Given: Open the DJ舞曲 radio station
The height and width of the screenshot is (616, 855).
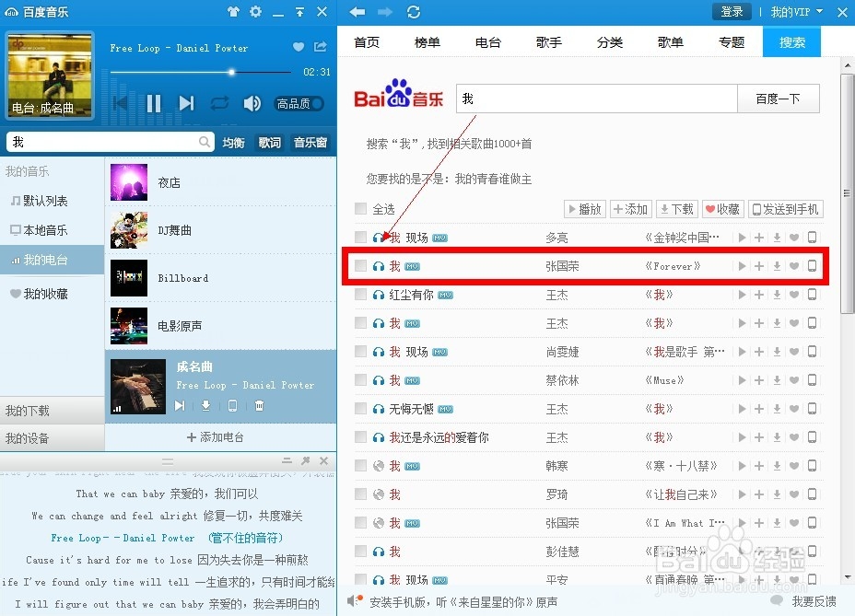Looking at the screenshot, I should [220, 230].
